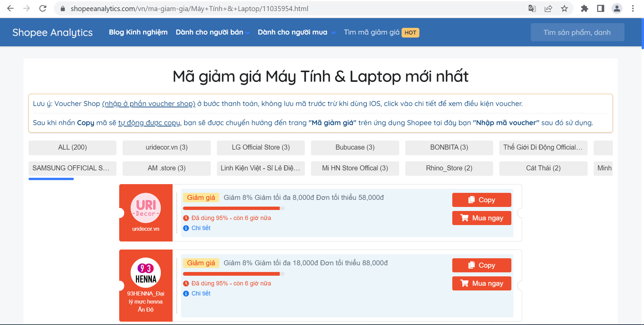This screenshot has height=325, width=644.
Task: Filter by 'Mi HN Store Offical (3)'
Action: pyautogui.click(x=355, y=168)
